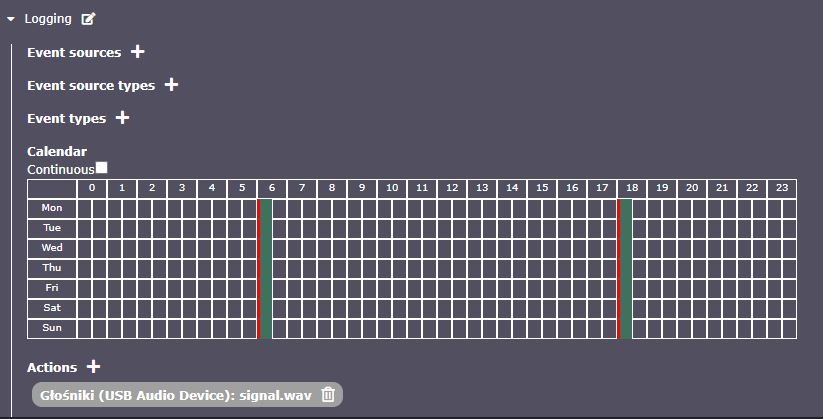Click the hour 0 column header

[92, 188]
